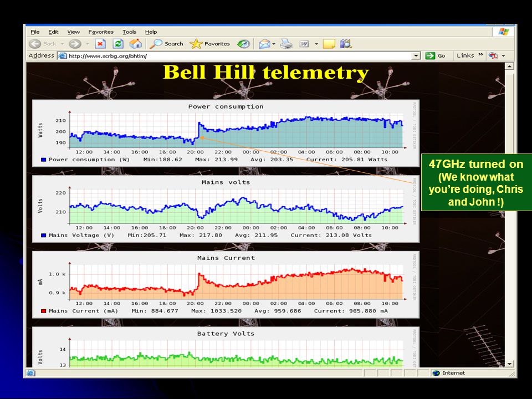The image size is (532, 399).
Task: Print the page with printer icon
Action: click(x=286, y=44)
